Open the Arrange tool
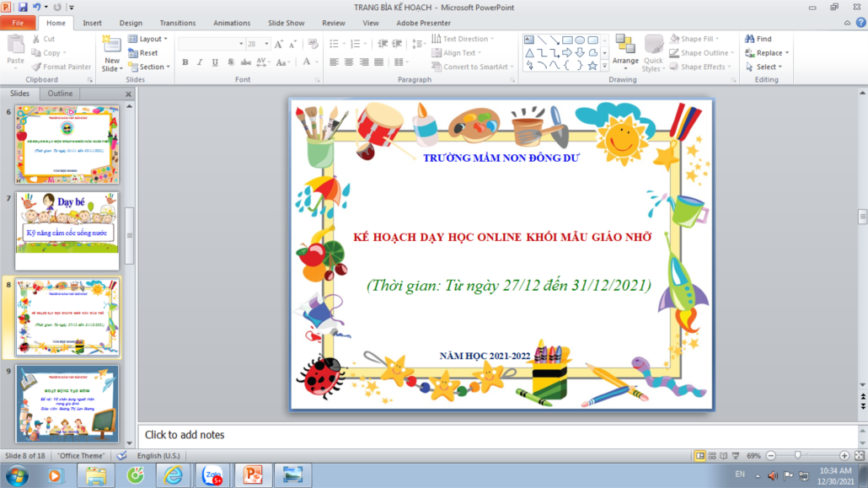The width and height of the screenshot is (868, 488). tap(625, 52)
